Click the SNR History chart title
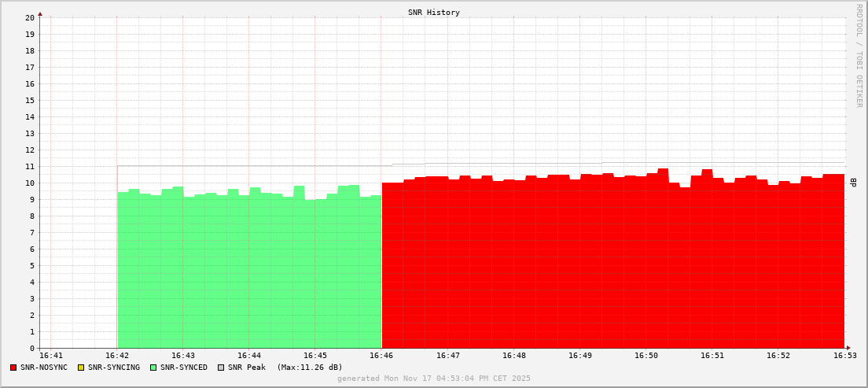Screen dimensions: 868x388 (x=434, y=13)
